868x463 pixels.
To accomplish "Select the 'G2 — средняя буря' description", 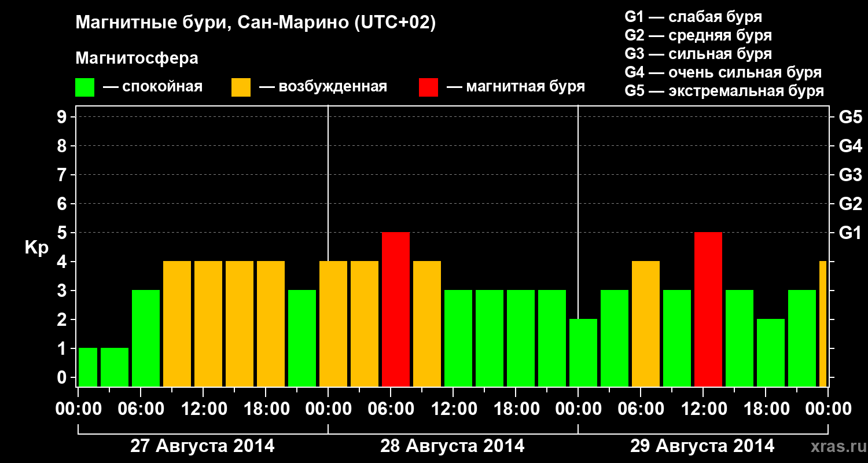I will pyautogui.click(x=698, y=35).
